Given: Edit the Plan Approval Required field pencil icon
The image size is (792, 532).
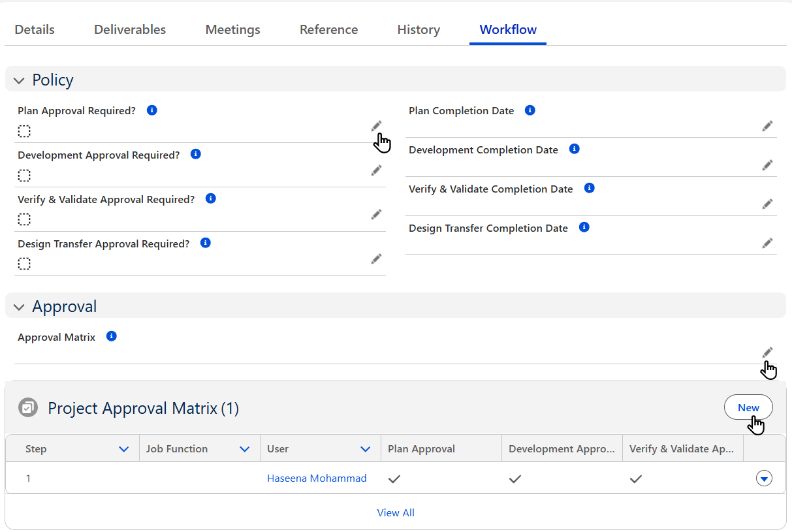Looking at the screenshot, I should [376, 125].
